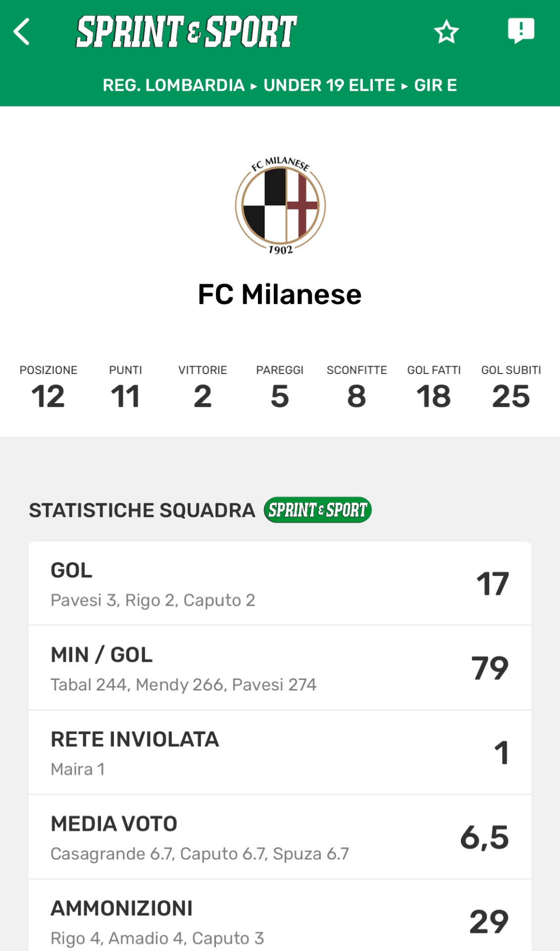Open the MIN / GOL statistics row
Image resolution: width=560 pixels, height=951 pixels.
coord(280,668)
